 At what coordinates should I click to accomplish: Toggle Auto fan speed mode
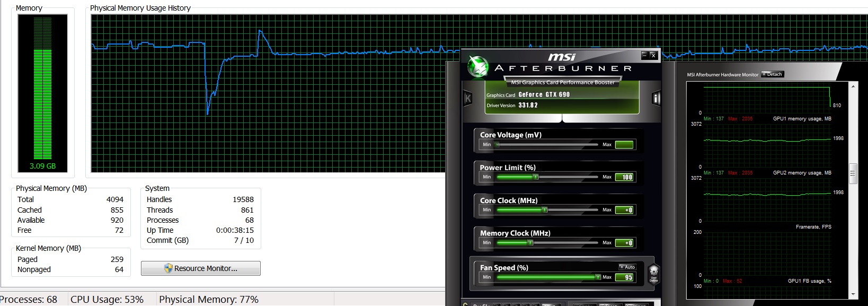(627, 267)
